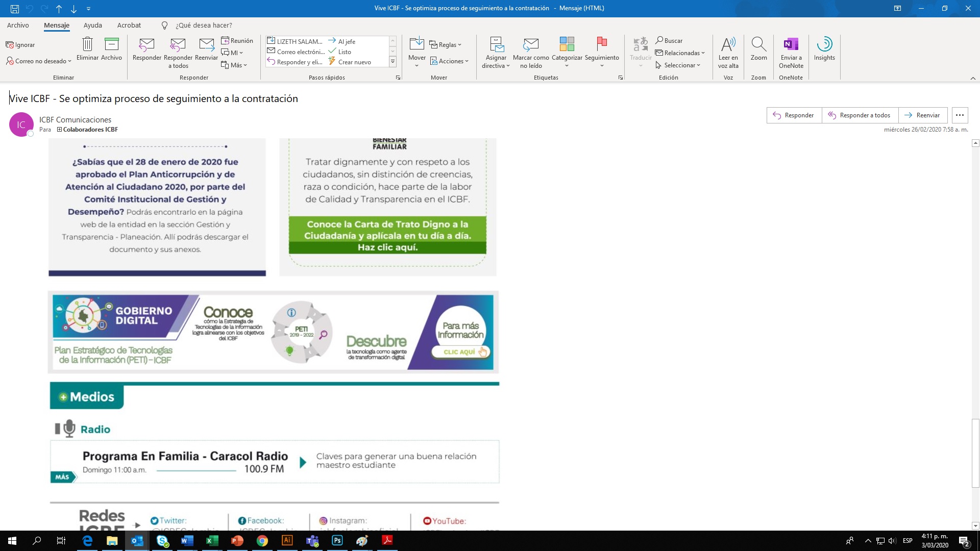Click Responder a todos ribbon icon
The width and height of the screenshot is (980, 551).
pyautogui.click(x=178, y=46)
